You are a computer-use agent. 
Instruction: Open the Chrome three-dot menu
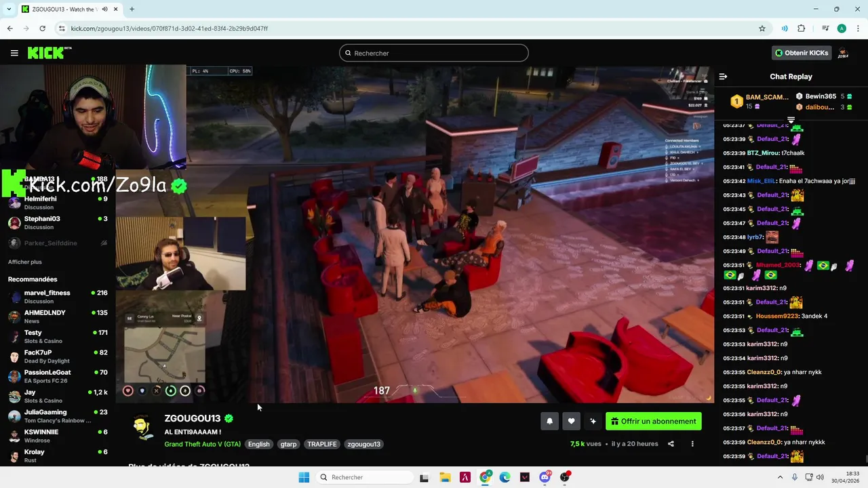[x=858, y=28]
